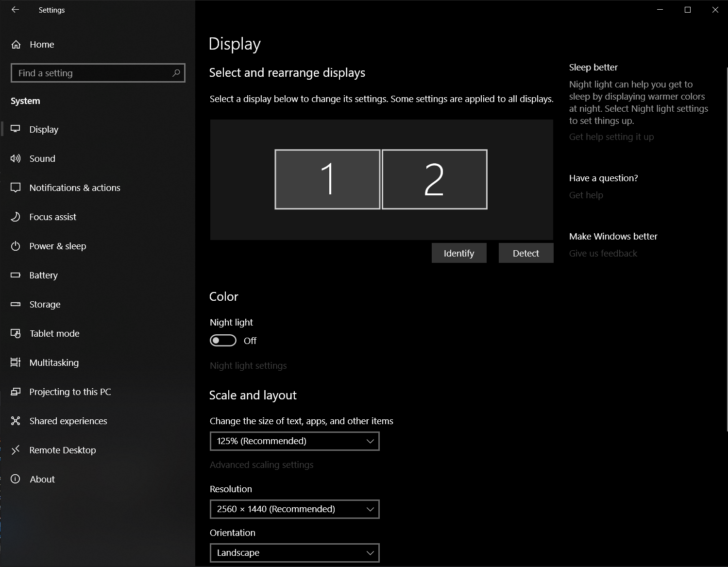
Task: Click Get help setting it up link
Action: point(611,137)
